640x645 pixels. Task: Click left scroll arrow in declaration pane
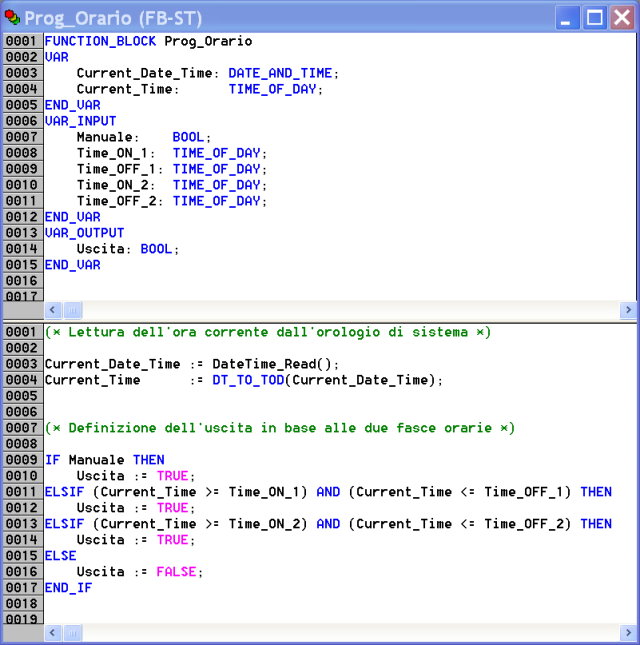[x=53, y=310]
